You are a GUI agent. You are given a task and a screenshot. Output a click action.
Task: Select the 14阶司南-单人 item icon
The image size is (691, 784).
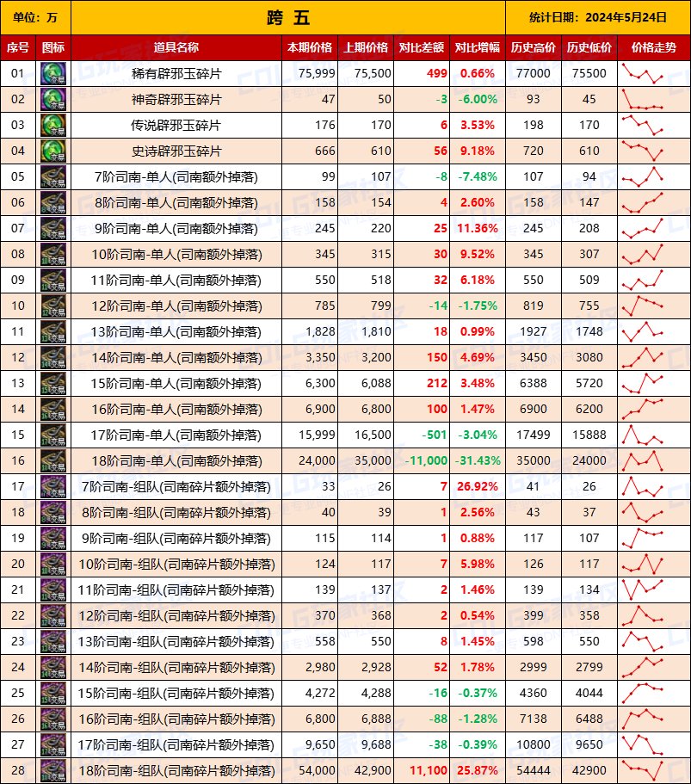(53, 357)
